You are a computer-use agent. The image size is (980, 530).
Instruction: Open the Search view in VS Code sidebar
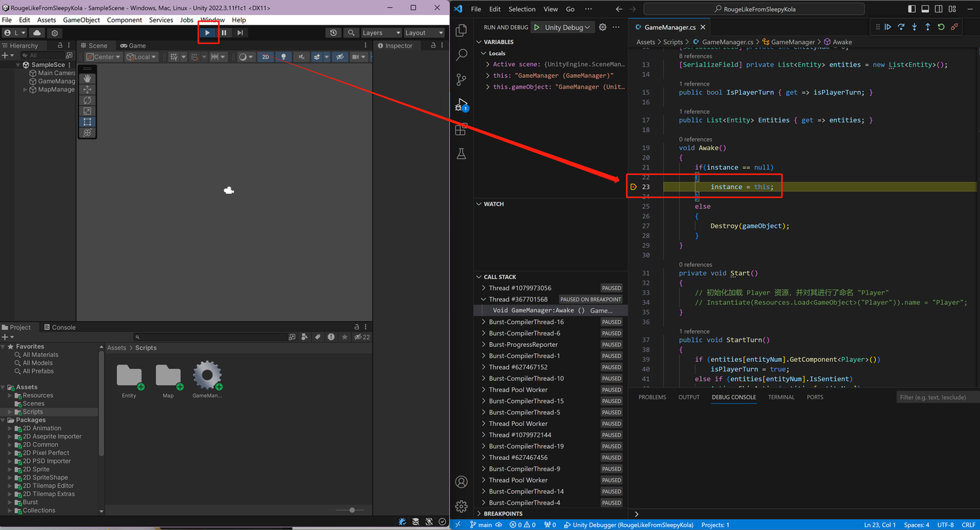tap(461, 54)
